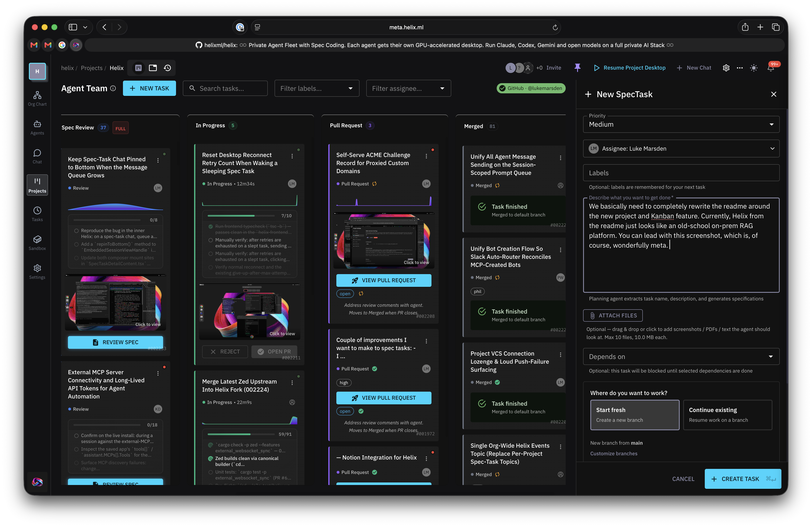Click progress bar showing 0/8
Image resolution: width=812 pixels, height=527 pixels.
point(107,220)
